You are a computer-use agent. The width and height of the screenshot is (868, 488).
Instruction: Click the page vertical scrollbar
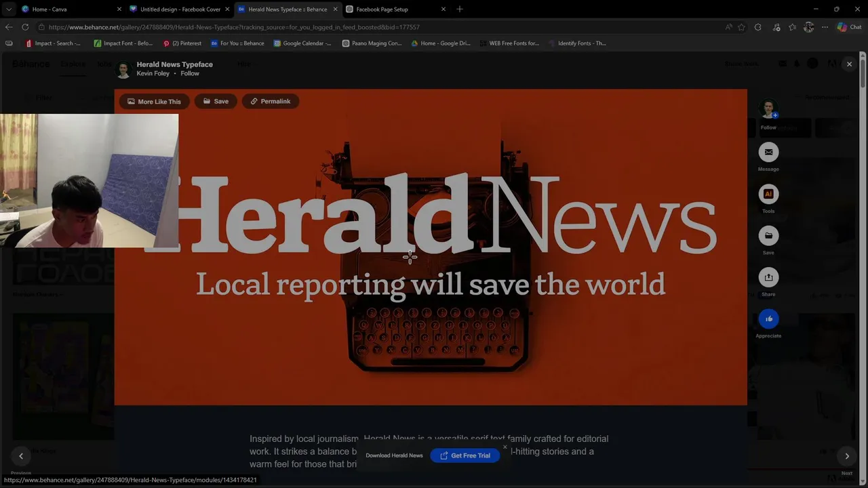click(863, 75)
